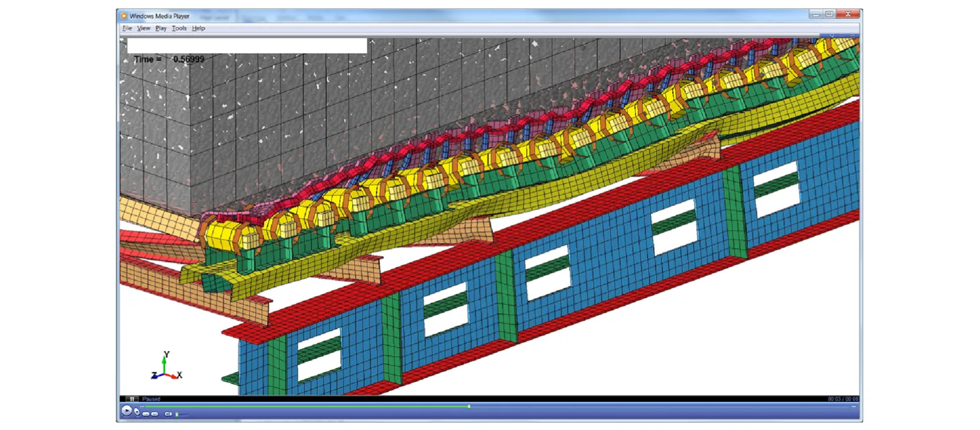Viewport: 980px width, 430px height.
Task: Mute audio with the speaker button
Action: click(168, 414)
